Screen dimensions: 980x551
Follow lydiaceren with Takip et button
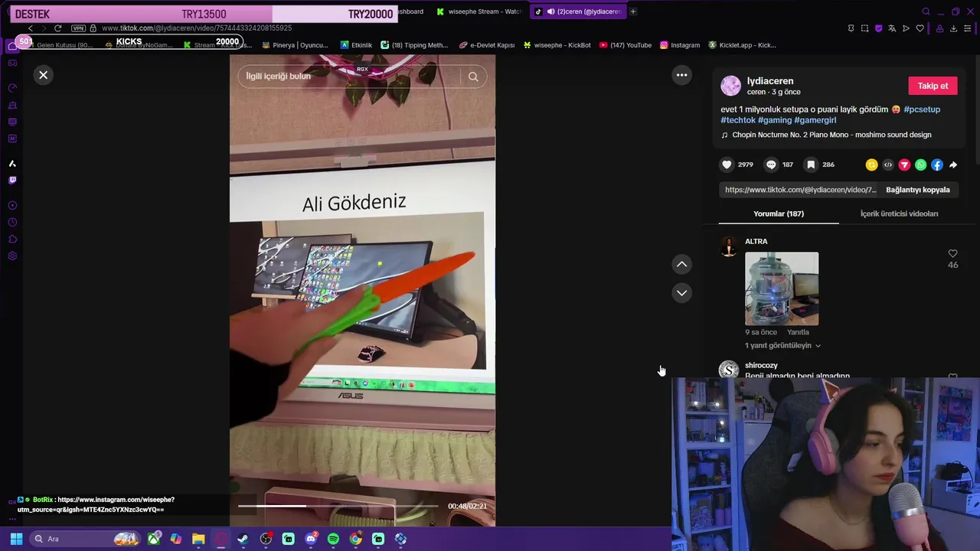933,86
